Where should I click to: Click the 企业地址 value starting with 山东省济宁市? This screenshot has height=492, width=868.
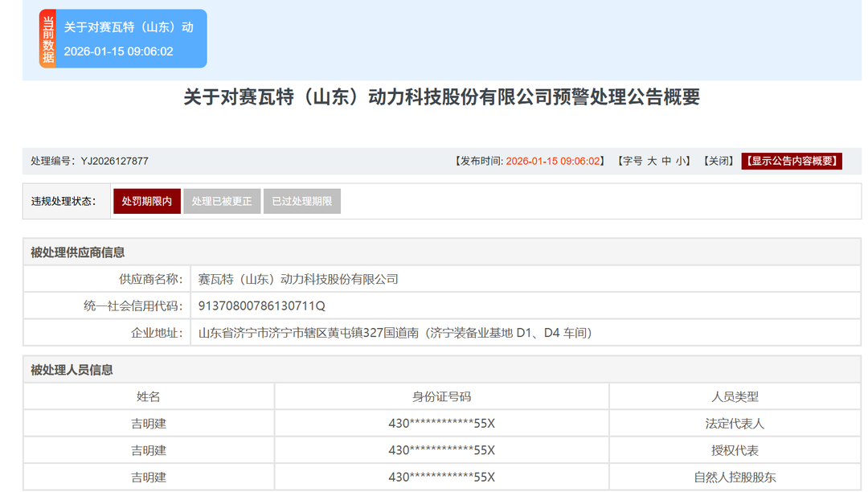click(x=395, y=332)
